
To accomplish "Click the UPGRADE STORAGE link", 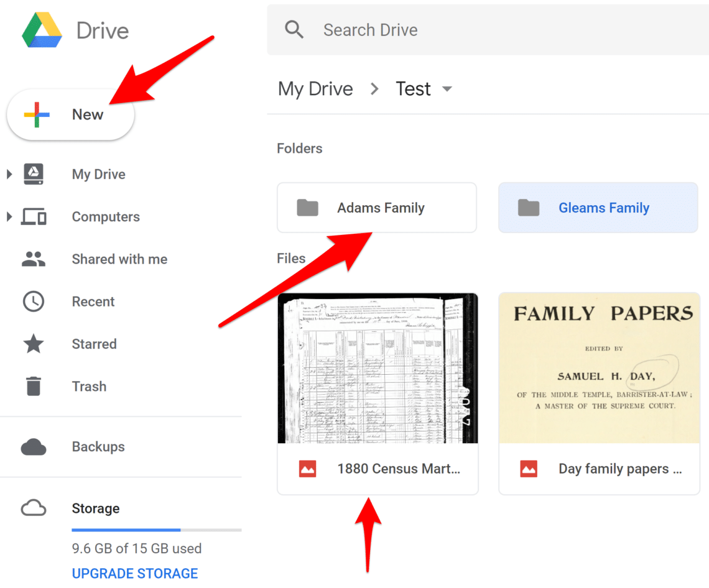I will pyautogui.click(x=134, y=573).
